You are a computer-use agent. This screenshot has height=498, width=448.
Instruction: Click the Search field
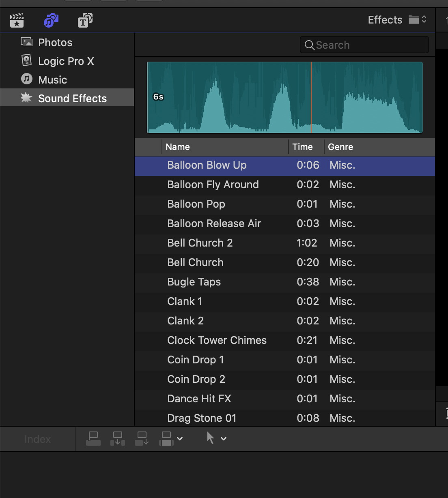[x=364, y=45]
